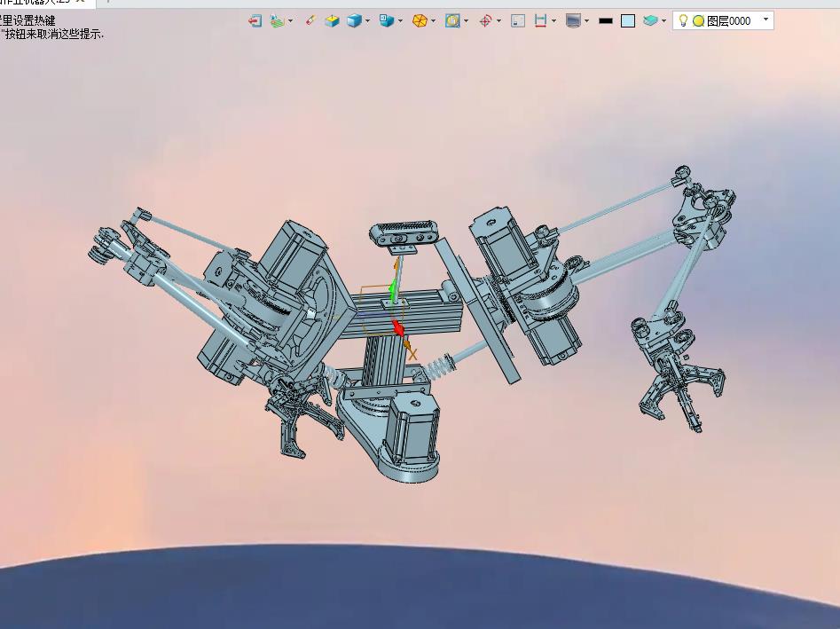Click the yellow circle layer status icon
The image size is (840, 629).
click(699, 21)
